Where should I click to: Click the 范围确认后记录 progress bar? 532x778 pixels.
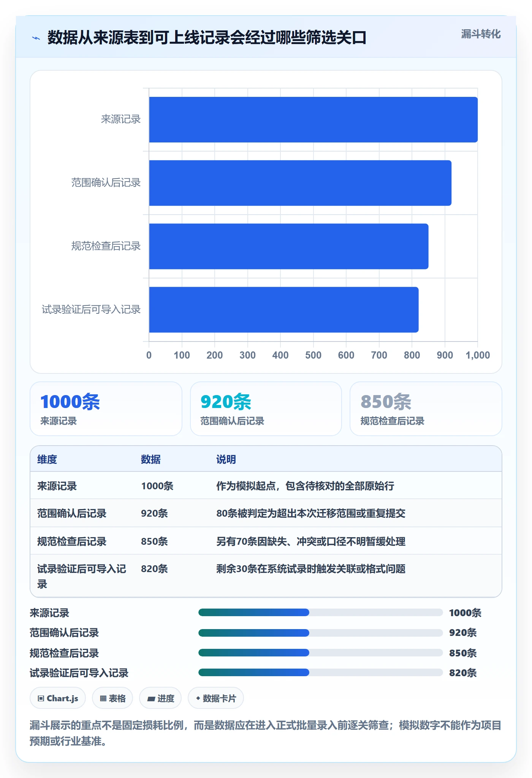coord(321,633)
